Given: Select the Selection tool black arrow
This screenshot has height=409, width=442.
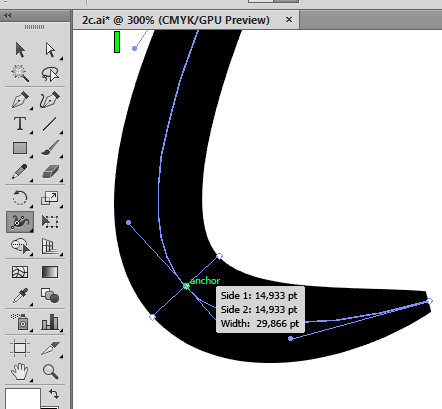Looking at the screenshot, I should click(x=20, y=50).
